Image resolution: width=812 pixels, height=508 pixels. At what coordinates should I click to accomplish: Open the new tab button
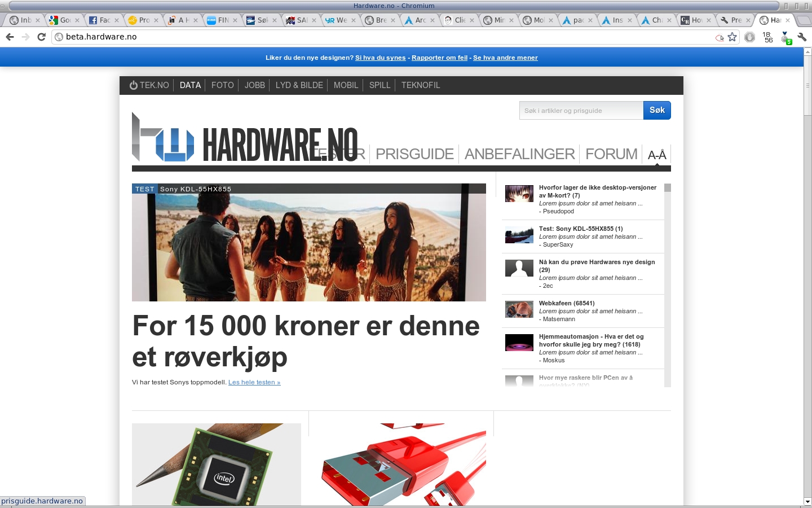804,20
